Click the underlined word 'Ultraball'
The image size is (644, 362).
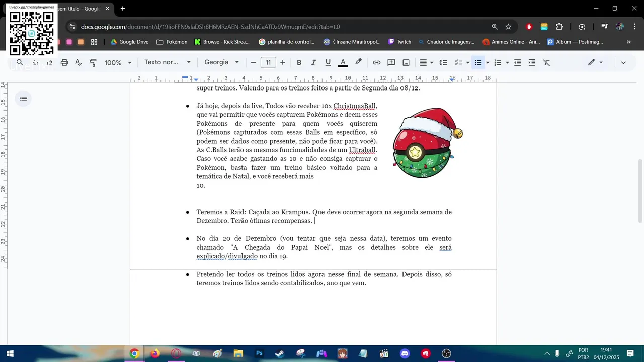pyautogui.click(x=362, y=150)
